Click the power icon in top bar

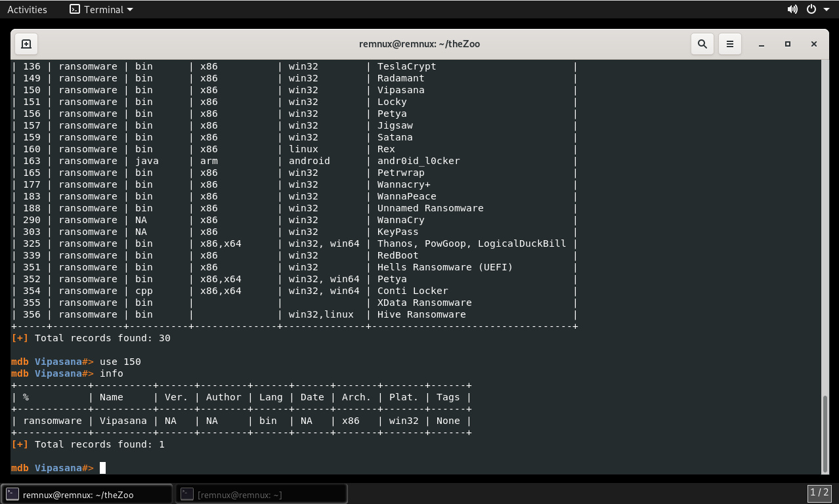pyautogui.click(x=811, y=9)
